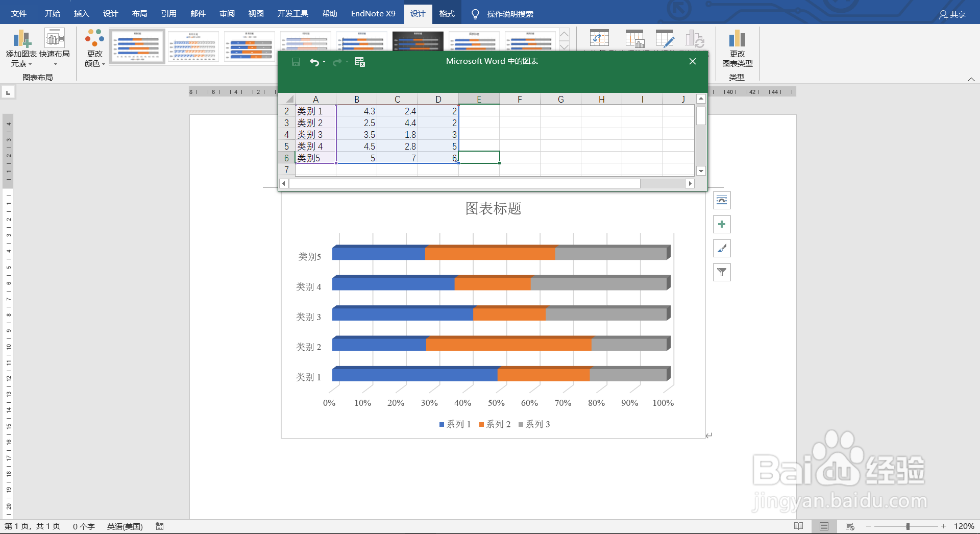Screen dimensions: 980x534
Task: Switch to Print Layout view
Action: (823, 526)
